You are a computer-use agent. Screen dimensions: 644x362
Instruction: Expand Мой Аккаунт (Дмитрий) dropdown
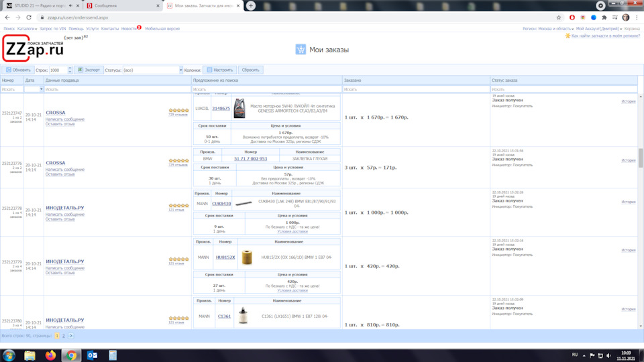[599, 29]
